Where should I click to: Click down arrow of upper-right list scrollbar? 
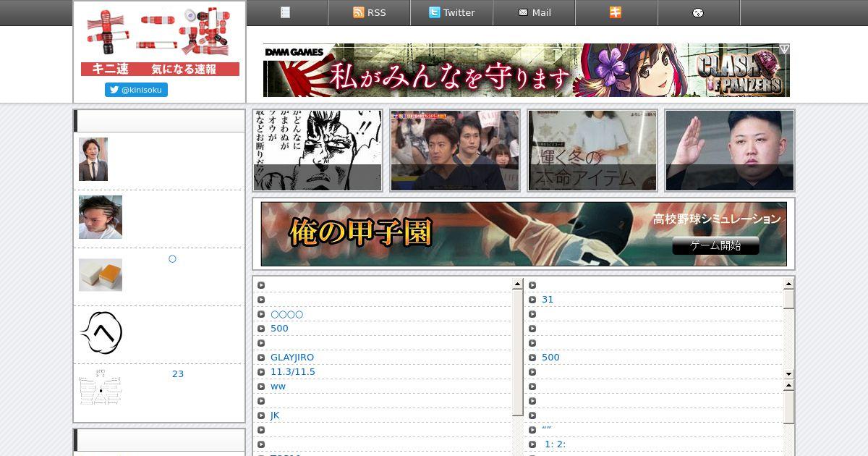(x=789, y=374)
